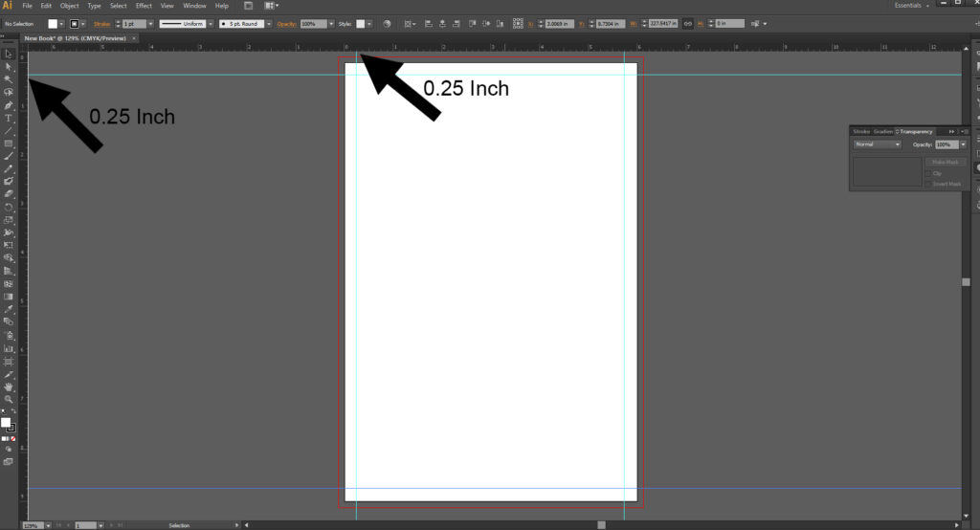Open the 5 pt. Round brush dropdown
This screenshot has height=530, width=980.
[269, 24]
